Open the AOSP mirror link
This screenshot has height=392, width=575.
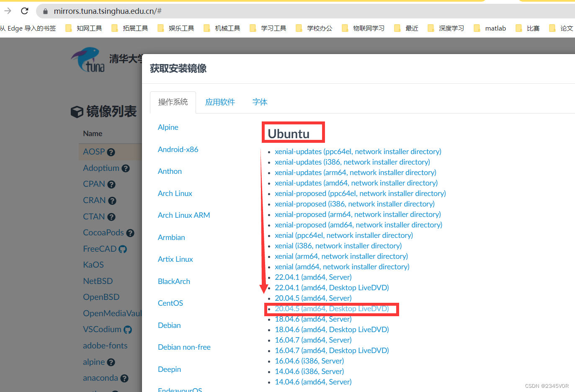point(94,152)
